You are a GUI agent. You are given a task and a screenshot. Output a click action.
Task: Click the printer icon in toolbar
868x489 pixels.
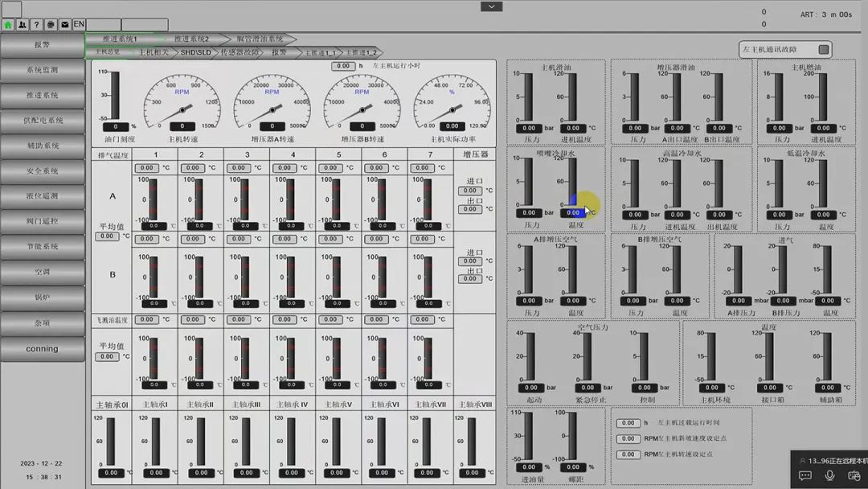click(51, 24)
